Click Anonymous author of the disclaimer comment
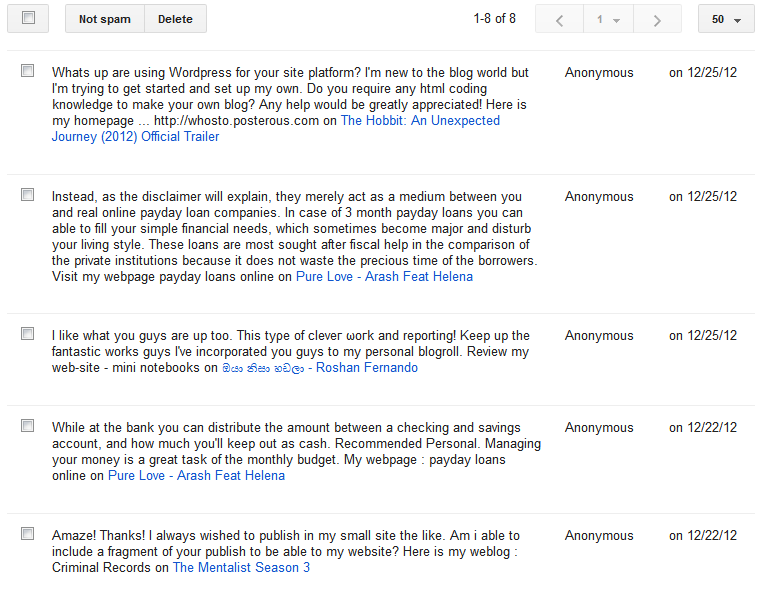774x594 pixels. click(599, 197)
